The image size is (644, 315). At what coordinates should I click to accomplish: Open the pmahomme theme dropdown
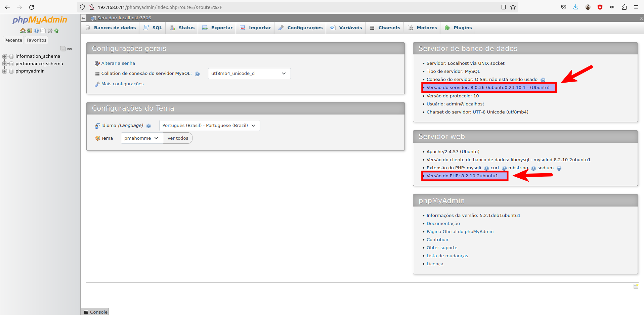142,138
